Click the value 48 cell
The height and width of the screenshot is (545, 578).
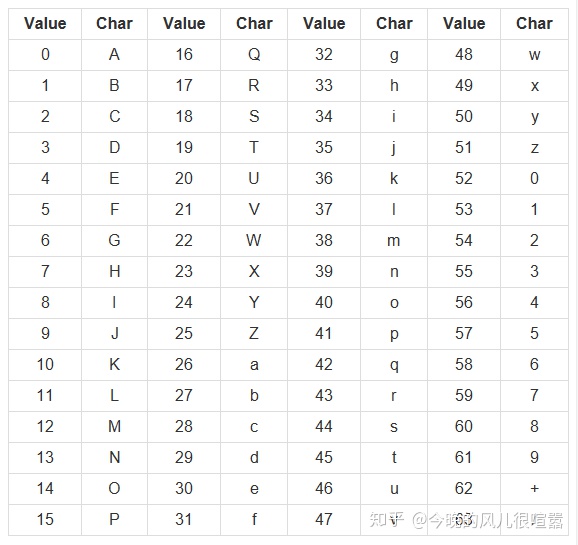[464, 55]
